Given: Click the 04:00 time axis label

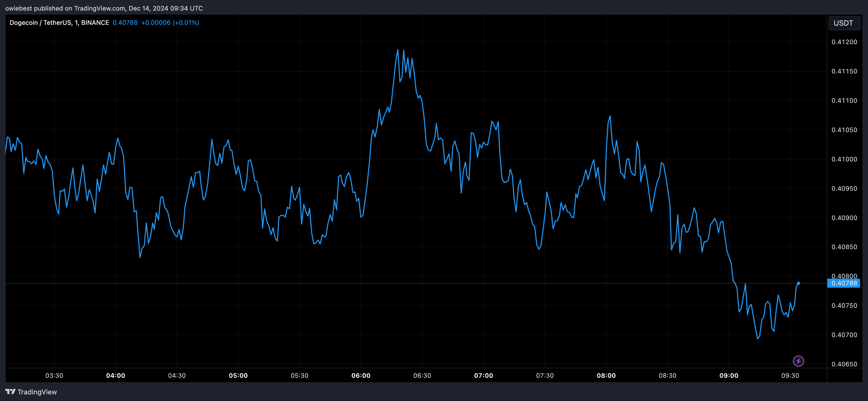Looking at the screenshot, I should pos(116,375).
